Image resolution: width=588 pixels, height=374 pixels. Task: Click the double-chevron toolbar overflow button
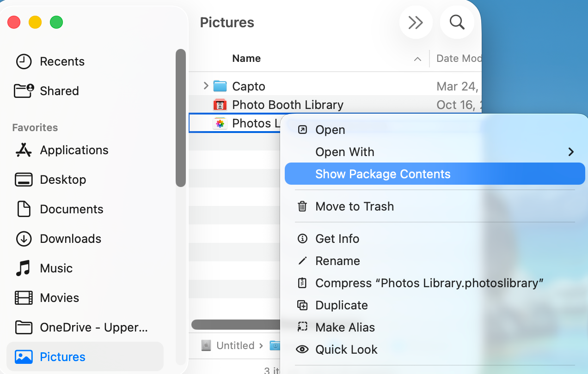click(416, 22)
